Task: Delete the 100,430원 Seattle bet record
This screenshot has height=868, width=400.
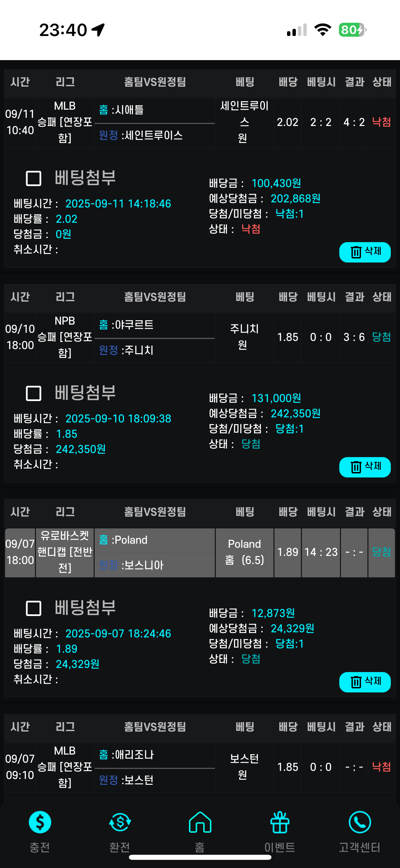Action: coord(365,252)
